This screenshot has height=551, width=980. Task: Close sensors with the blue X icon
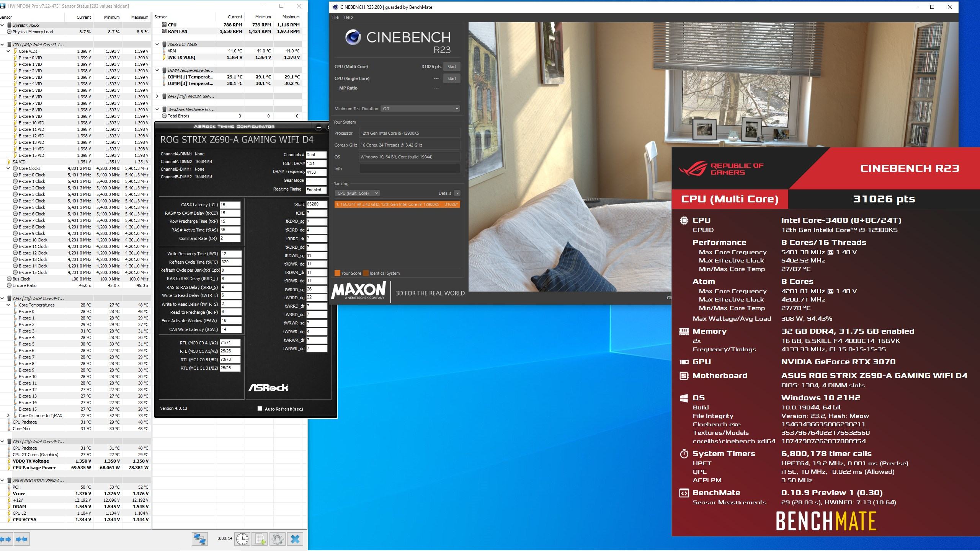pyautogui.click(x=295, y=539)
